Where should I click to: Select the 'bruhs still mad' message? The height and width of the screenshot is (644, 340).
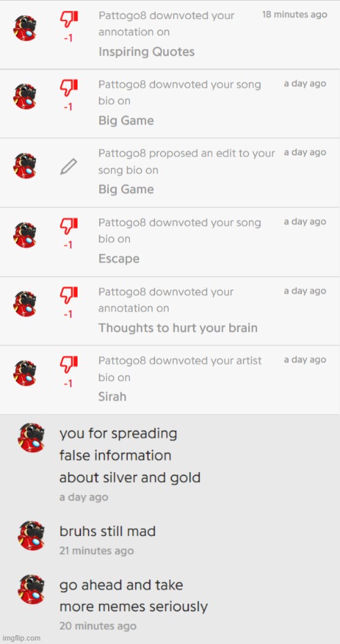[107, 532]
